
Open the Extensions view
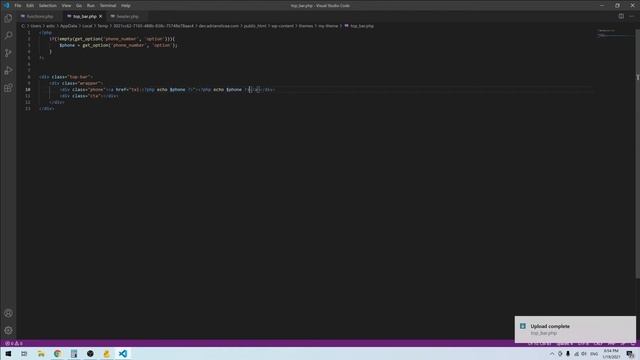(x=8, y=88)
